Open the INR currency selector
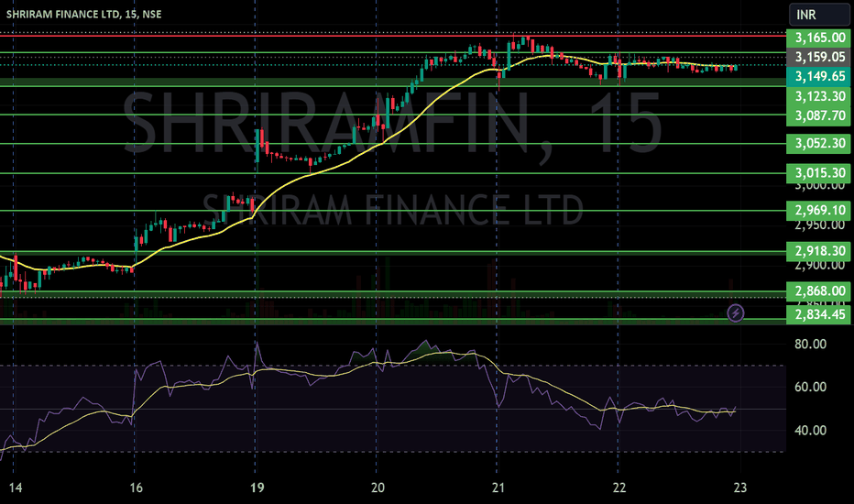The image size is (854, 504). click(x=819, y=14)
